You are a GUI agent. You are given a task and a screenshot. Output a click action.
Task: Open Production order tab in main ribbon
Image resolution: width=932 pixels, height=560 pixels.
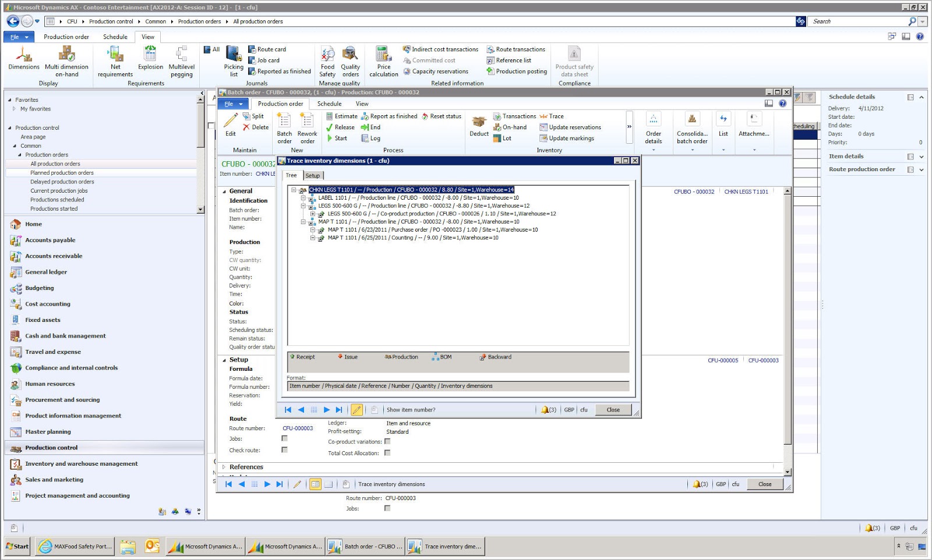pos(66,37)
